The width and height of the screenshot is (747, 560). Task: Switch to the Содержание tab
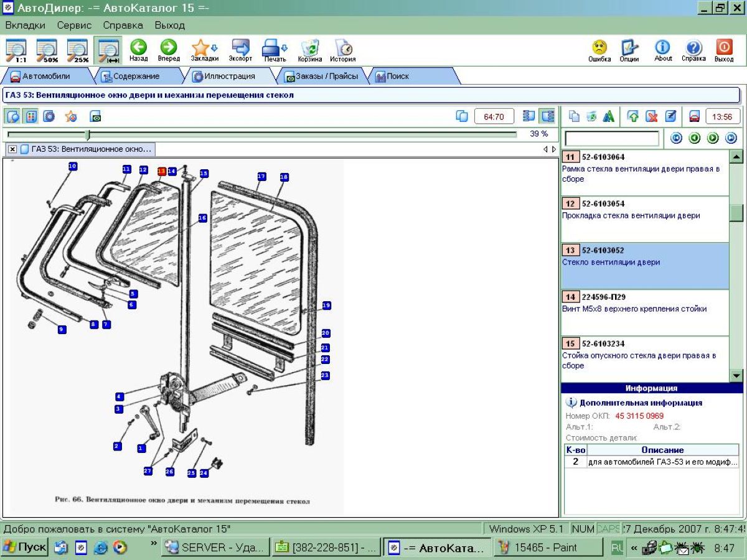click(136, 76)
